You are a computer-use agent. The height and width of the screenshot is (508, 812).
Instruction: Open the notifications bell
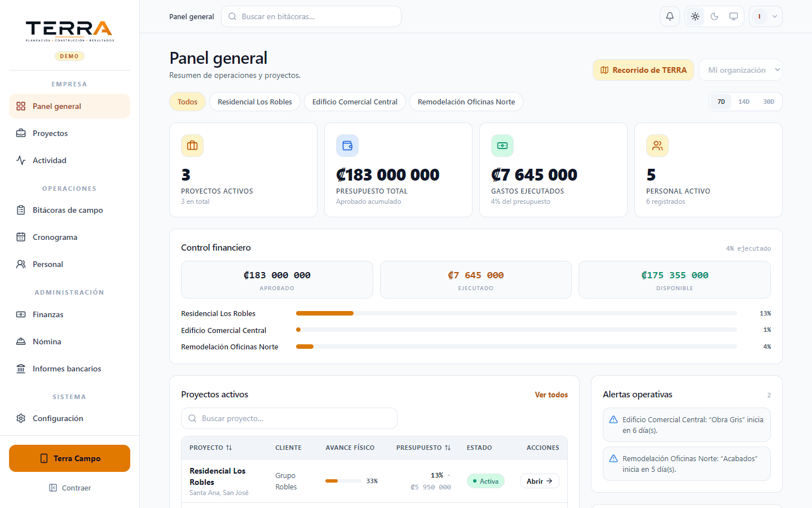tap(670, 16)
